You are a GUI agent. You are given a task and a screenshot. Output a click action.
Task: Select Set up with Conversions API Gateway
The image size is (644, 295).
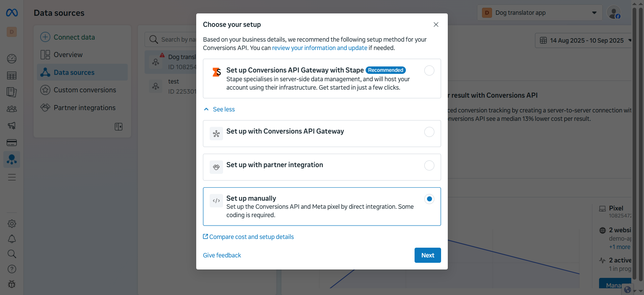click(322, 134)
